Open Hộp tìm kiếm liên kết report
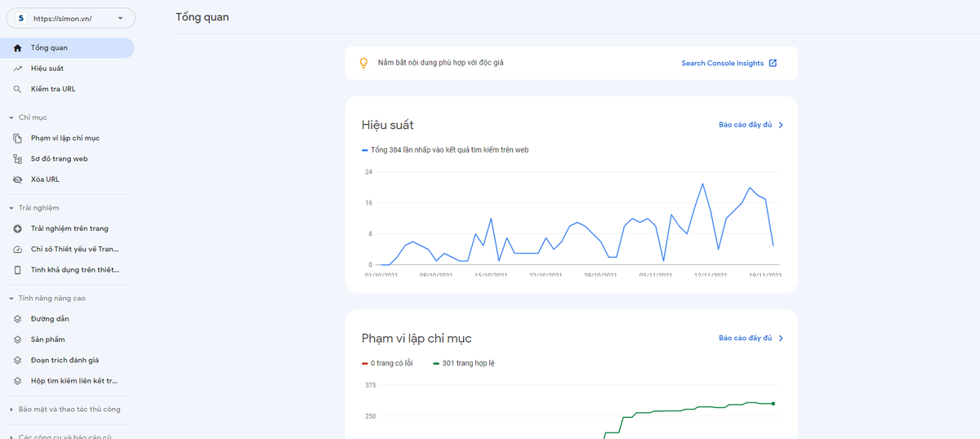This screenshot has width=980, height=439. click(67, 381)
